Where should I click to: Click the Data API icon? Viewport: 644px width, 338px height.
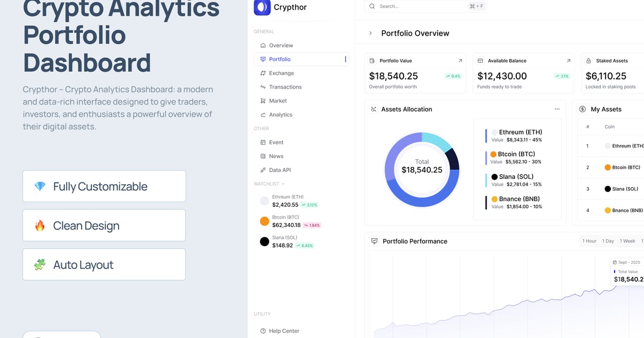coord(262,170)
